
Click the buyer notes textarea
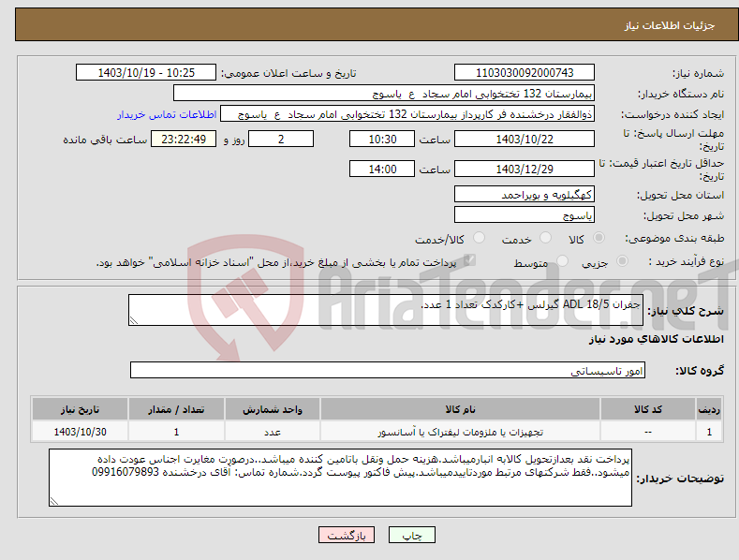click(x=340, y=478)
